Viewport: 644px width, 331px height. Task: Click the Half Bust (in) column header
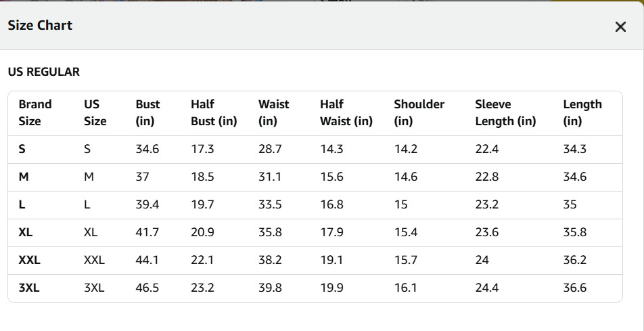(214, 112)
